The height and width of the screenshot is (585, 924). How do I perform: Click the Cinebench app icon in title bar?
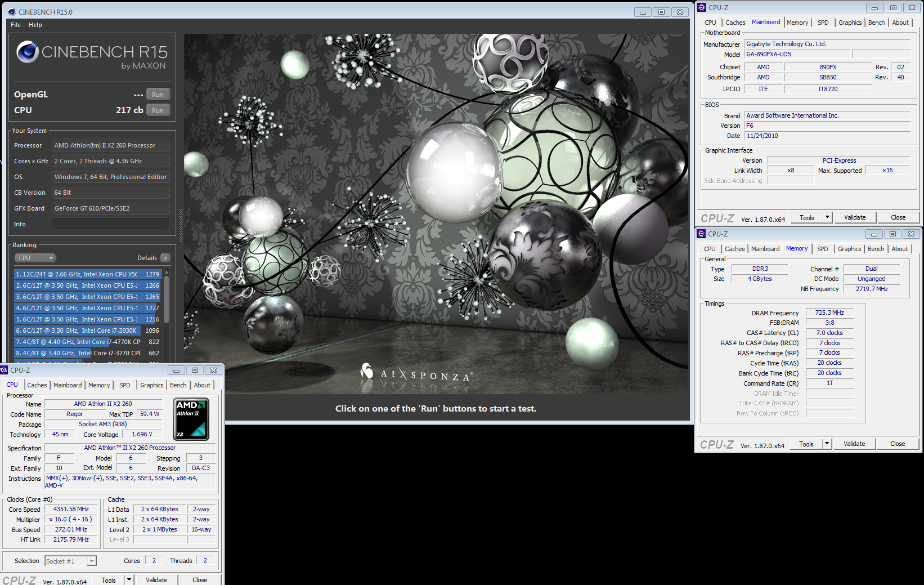coord(11,12)
